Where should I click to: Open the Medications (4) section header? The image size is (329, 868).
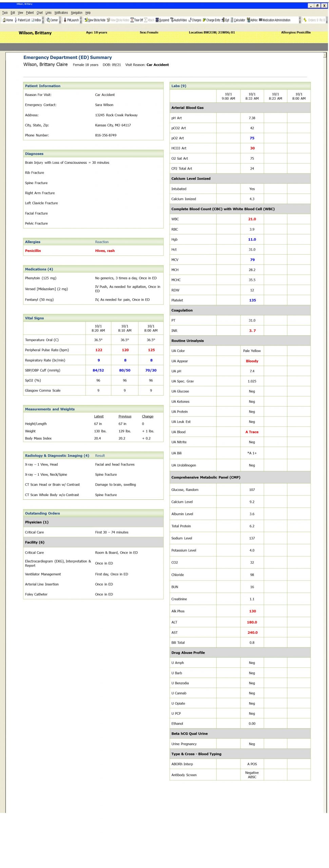[x=93, y=269]
